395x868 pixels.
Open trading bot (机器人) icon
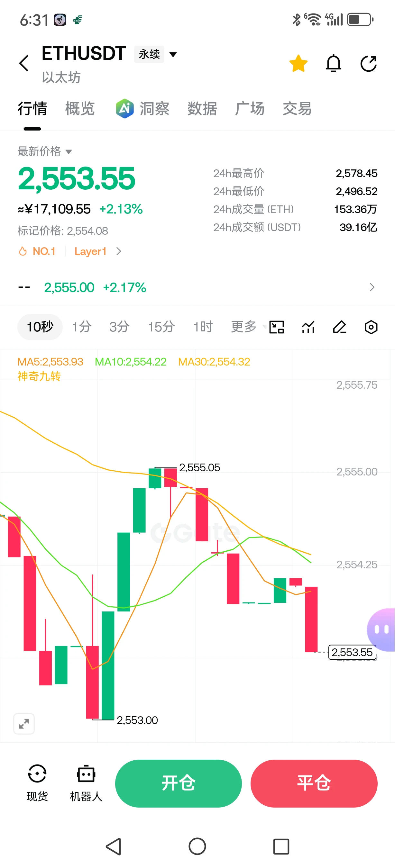[x=86, y=783]
